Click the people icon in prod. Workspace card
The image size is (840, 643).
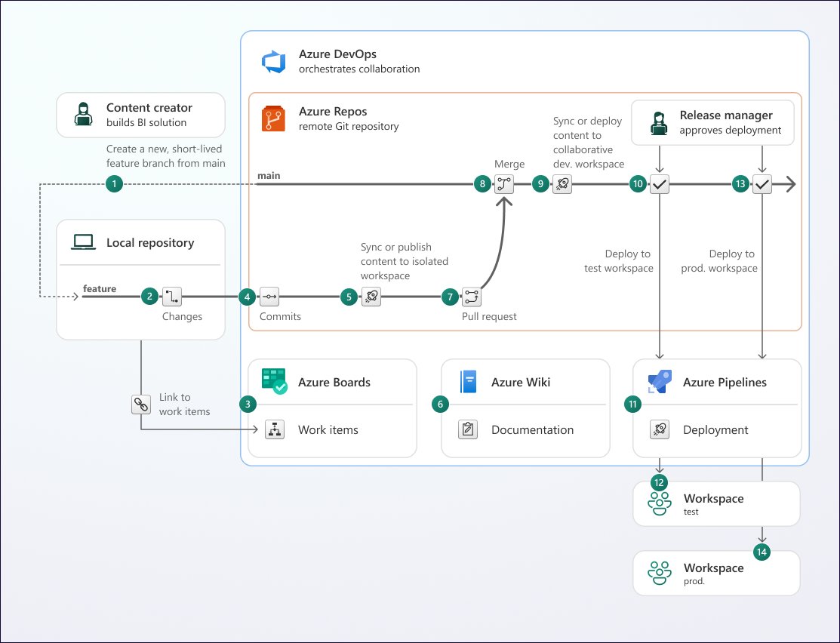tap(660, 573)
